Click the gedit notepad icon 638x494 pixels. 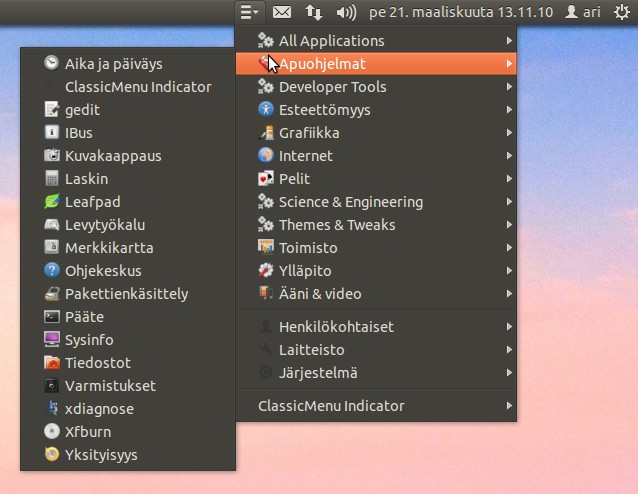coord(52,109)
